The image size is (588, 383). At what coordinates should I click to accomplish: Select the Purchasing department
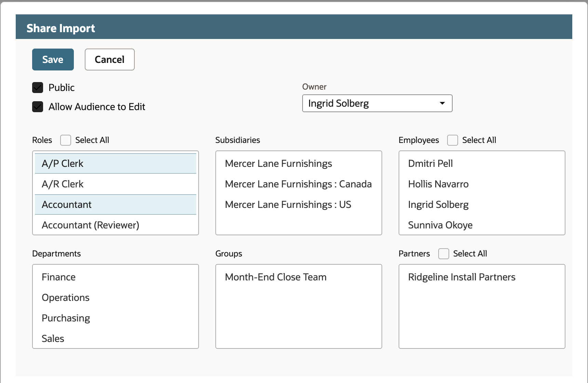click(x=116, y=318)
